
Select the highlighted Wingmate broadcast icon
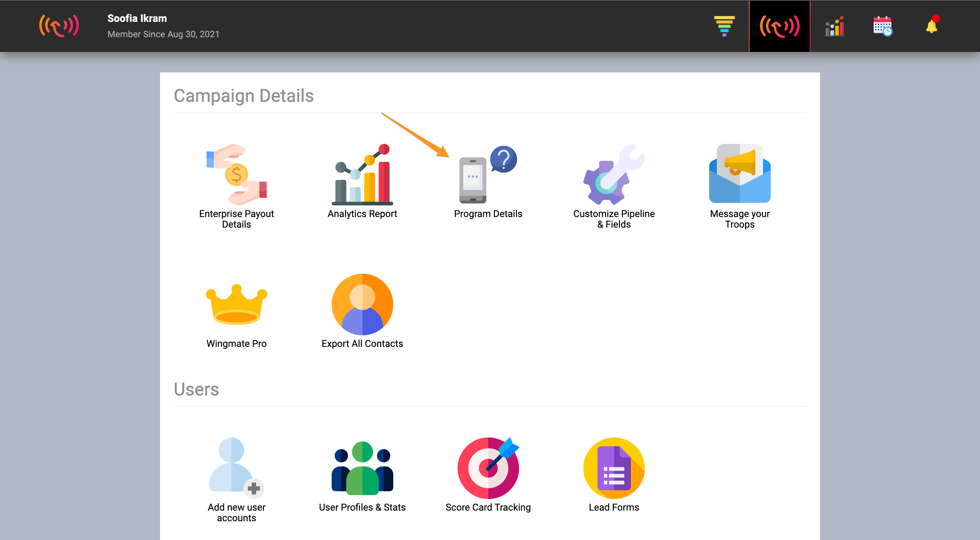click(x=780, y=26)
